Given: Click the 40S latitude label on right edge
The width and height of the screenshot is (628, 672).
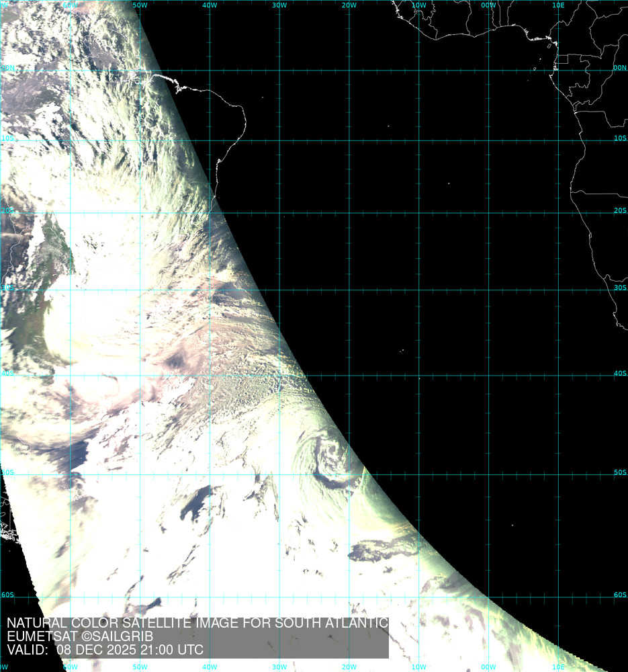Looking at the screenshot, I should coord(619,374).
